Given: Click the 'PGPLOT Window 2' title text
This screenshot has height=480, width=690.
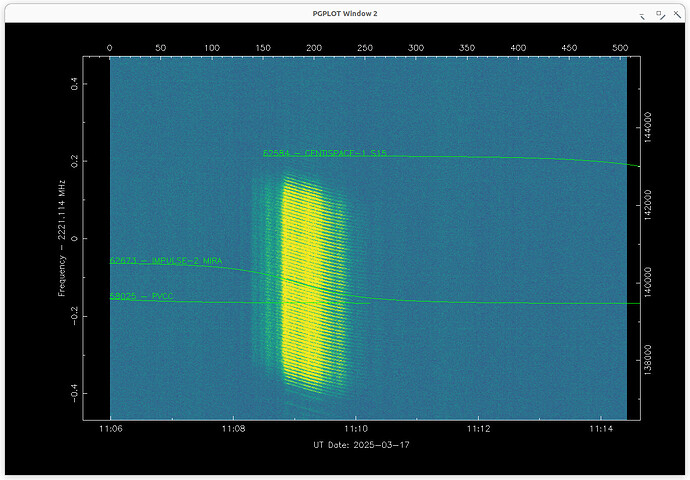Looking at the screenshot, I should click(x=345, y=14).
